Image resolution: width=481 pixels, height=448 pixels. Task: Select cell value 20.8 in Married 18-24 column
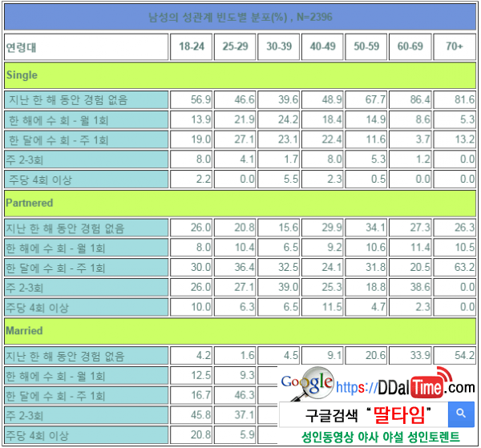point(192,435)
